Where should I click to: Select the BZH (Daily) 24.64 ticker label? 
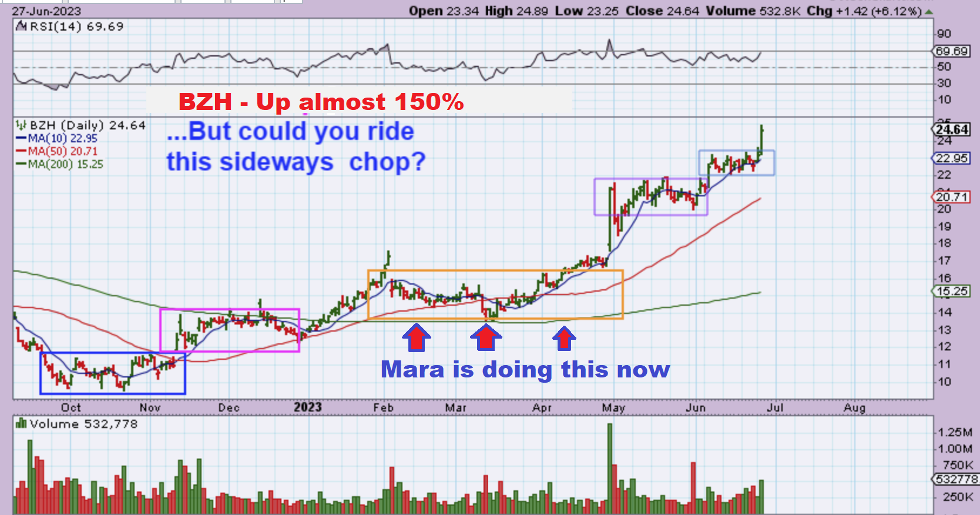pyautogui.click(x=88, y=125)
